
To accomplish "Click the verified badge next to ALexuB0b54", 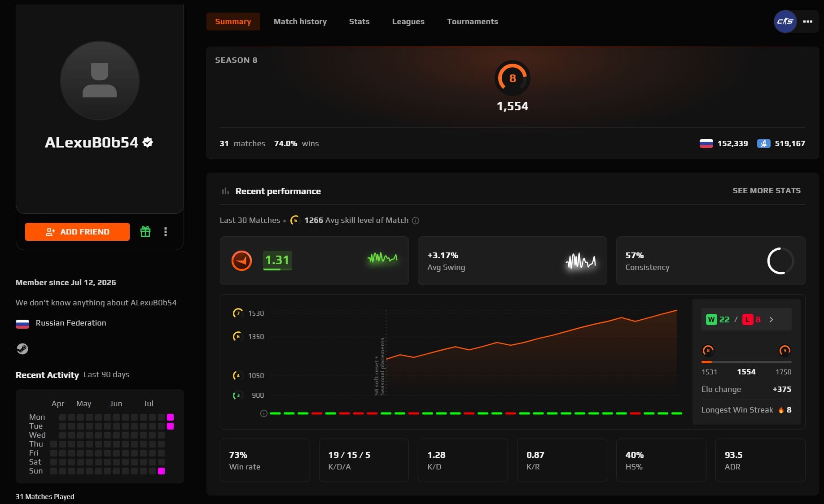I will point(148,142).
